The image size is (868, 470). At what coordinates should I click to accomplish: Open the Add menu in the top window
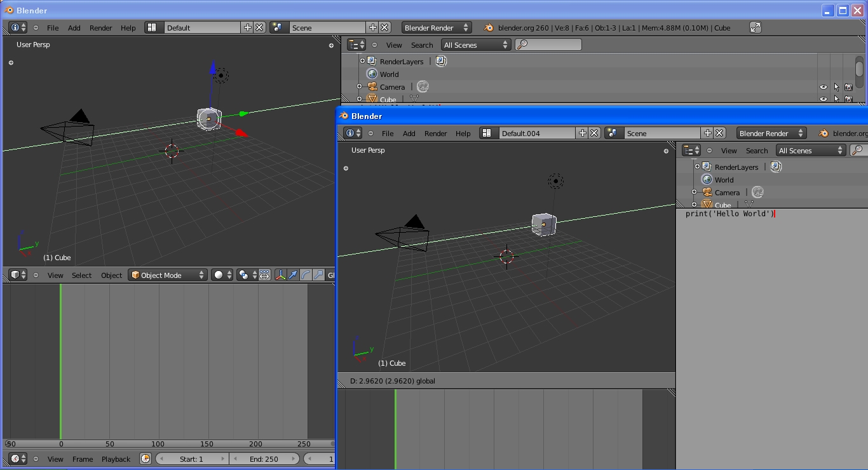point(74,27)
